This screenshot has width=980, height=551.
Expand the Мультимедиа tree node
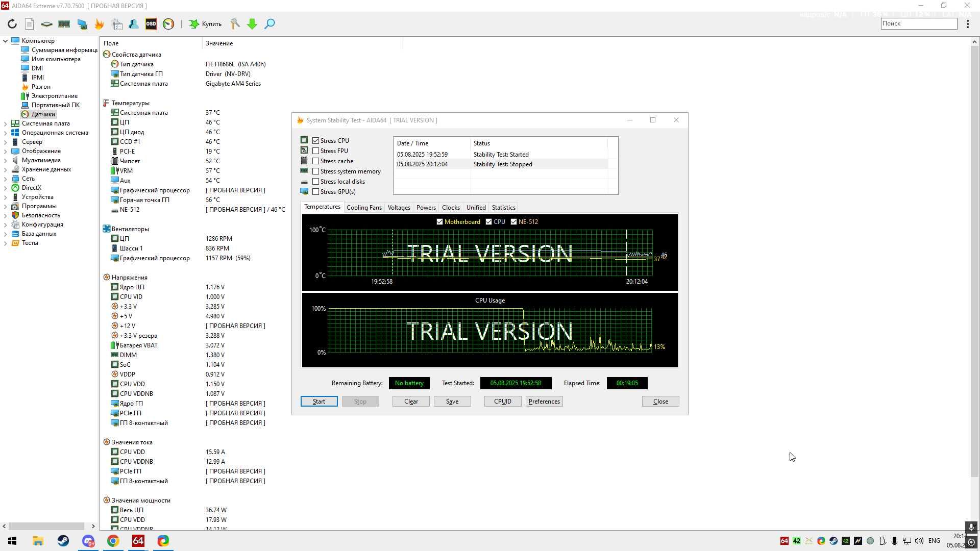(x=6, y=160)
